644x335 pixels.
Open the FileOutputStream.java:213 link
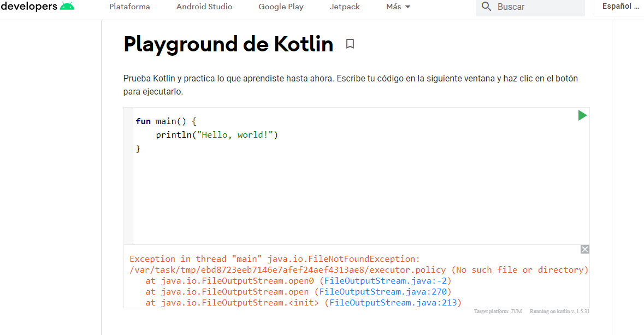pyautogui.click(x=393, y=303)
